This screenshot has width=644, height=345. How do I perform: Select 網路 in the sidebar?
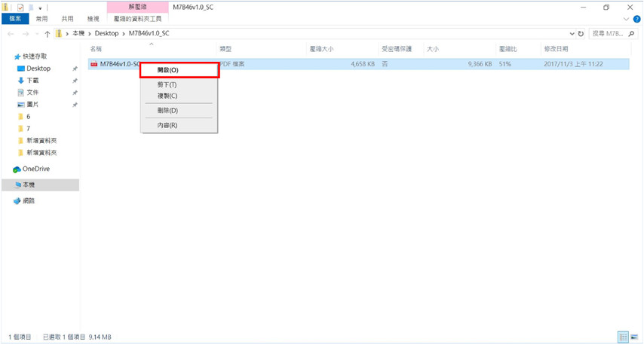(x=29, y=201)
